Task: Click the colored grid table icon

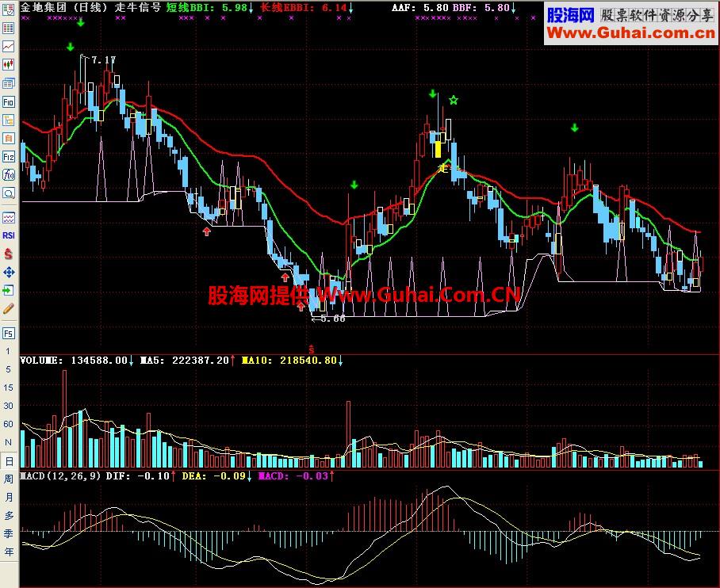Action: [8, 28]
